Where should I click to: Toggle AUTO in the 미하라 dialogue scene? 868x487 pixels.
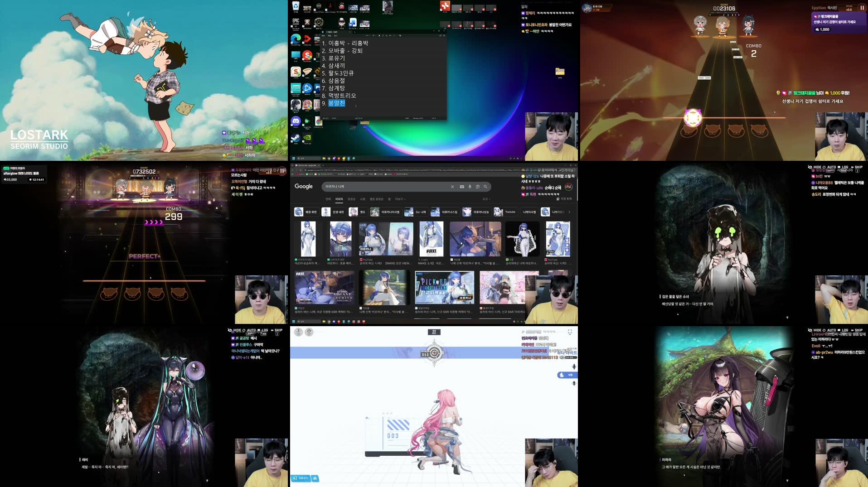pyautogui.click(x=829, y=330)
